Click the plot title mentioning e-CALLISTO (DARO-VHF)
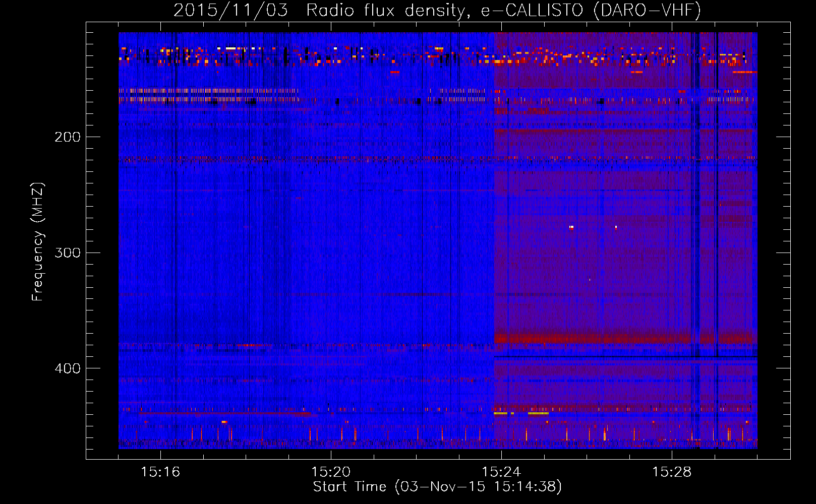 point(437,11)
